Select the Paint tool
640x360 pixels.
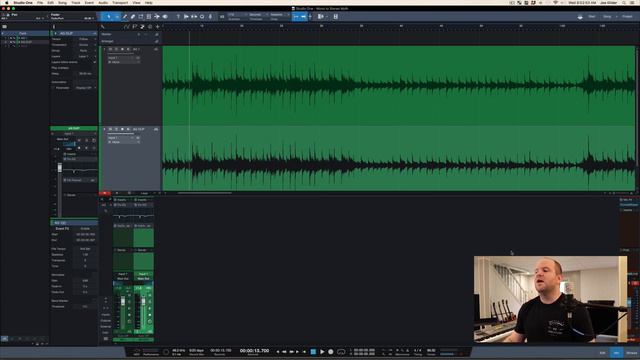(x=141, y=17)
